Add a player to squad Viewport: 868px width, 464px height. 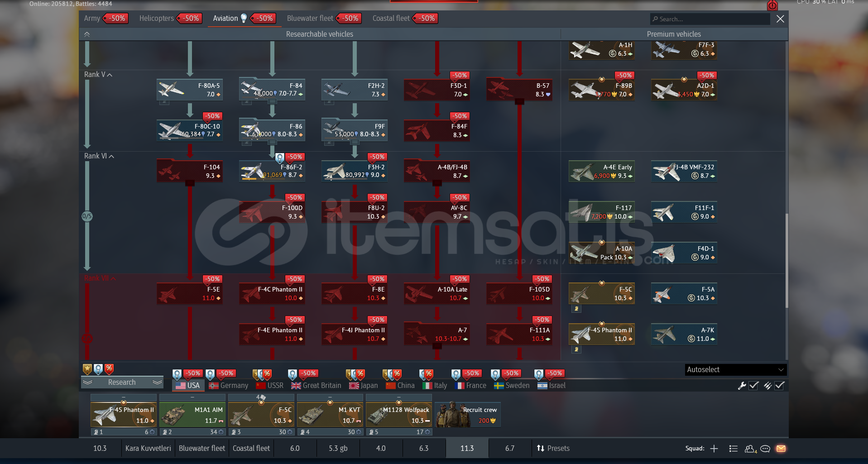714,449
